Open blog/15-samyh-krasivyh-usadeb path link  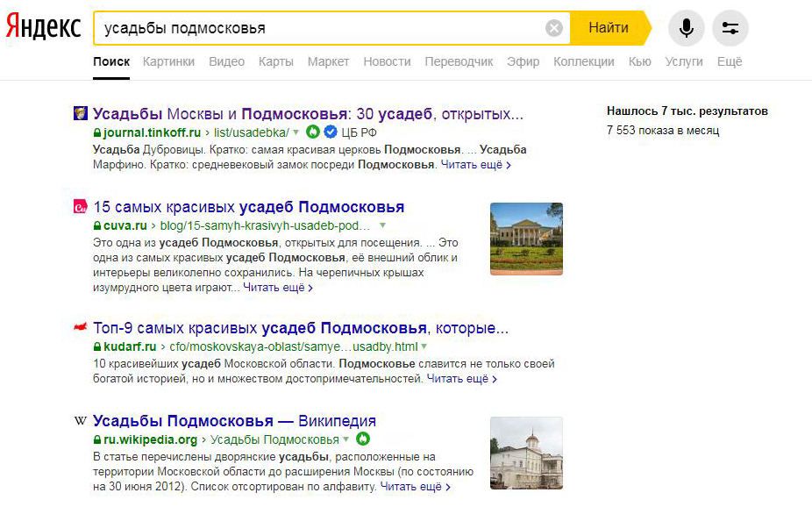click(265, 225)
